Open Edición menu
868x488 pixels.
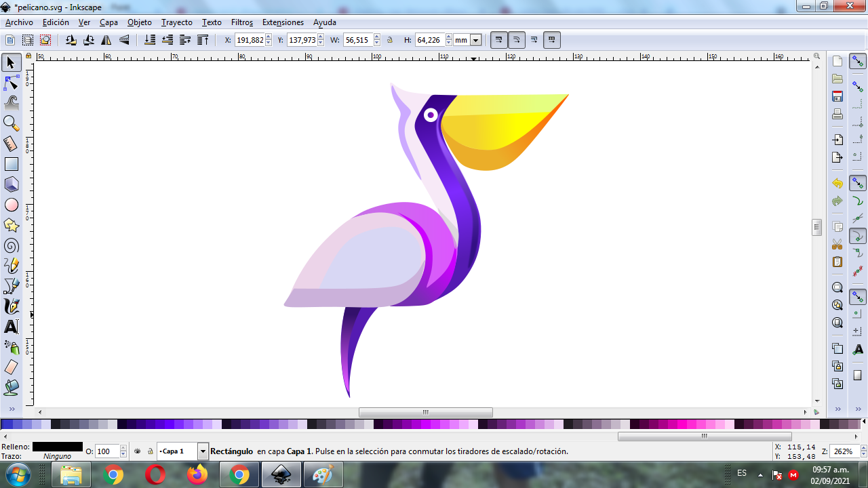(56, 22)
